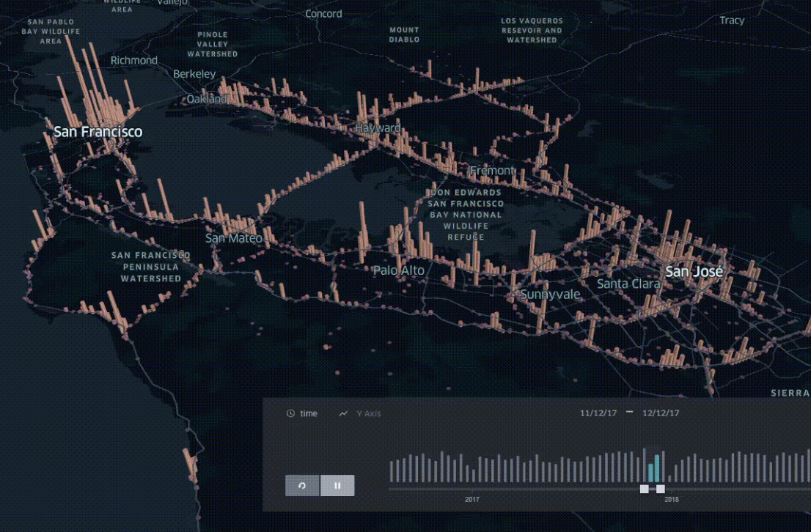This screenshot has height=532, width=811.
Task: Click the Pinole Valley Watershed label
Action: point(213,44)
